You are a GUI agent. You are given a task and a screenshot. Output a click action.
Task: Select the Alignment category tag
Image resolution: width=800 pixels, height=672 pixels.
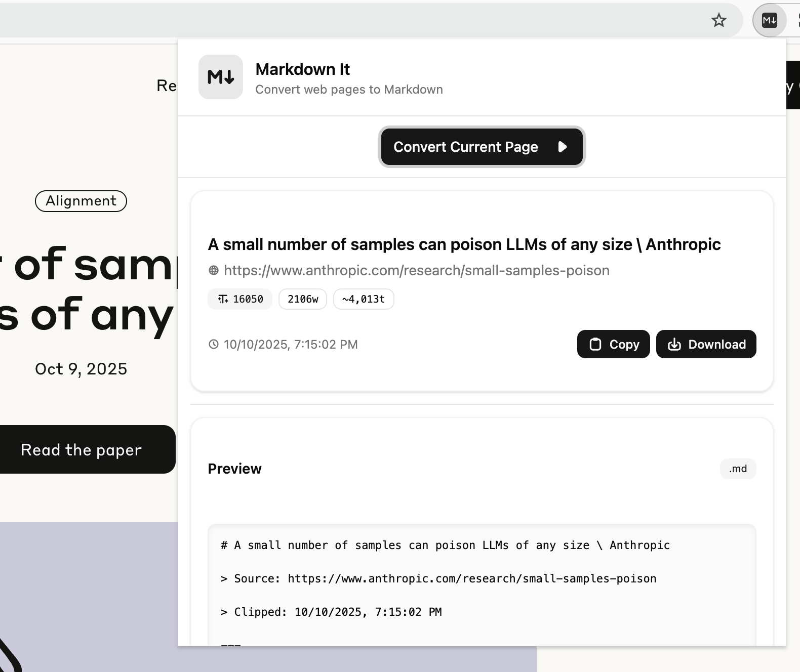tap(81, 201)
